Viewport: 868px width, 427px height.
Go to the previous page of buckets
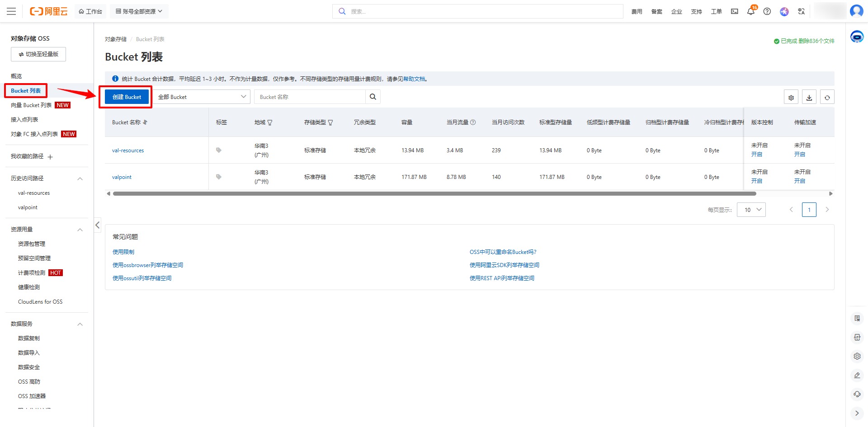point(791,210)
